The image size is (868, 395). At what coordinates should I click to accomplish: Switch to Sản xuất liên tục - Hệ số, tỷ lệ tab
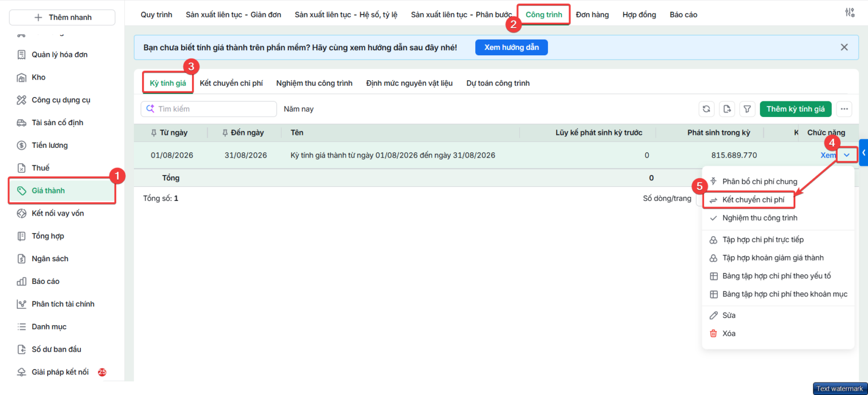pyautogui.click(x=346, y=15)
